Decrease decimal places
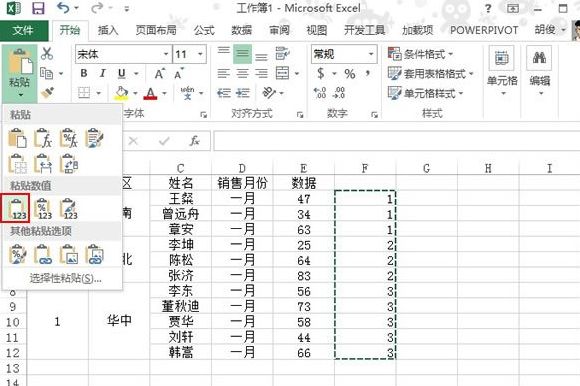The width and height of the screenshot is (580, 386). (339, 93)
